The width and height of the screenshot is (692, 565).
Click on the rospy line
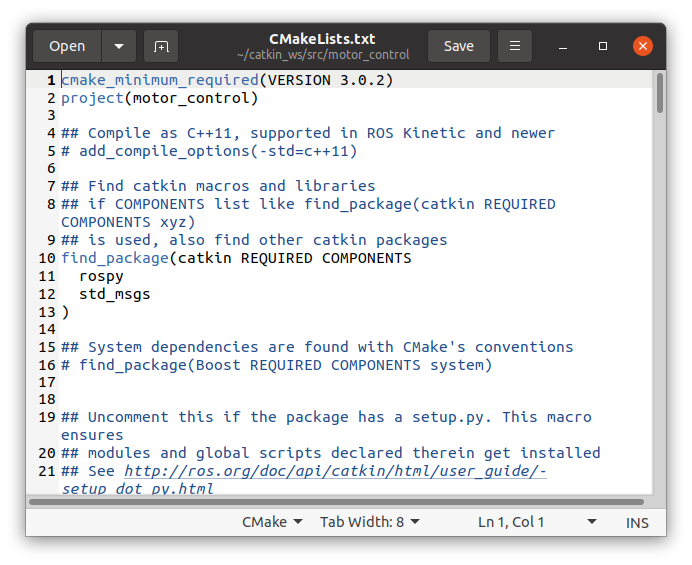point(101,276)
